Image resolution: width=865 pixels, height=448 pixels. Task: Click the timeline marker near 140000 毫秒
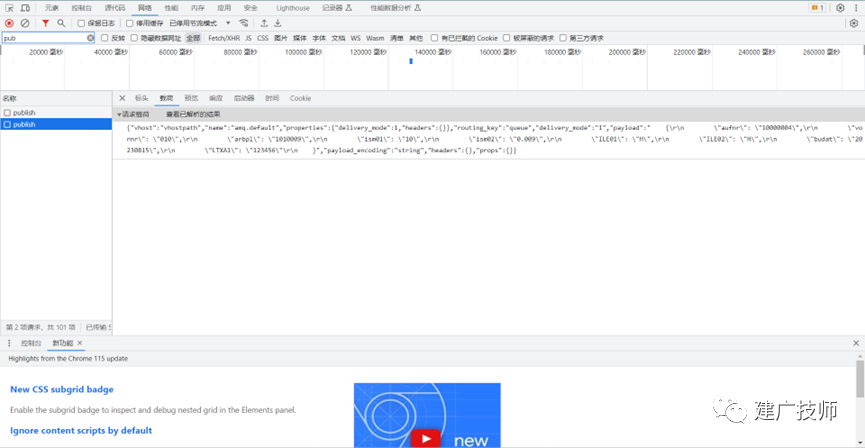point(411,61)
